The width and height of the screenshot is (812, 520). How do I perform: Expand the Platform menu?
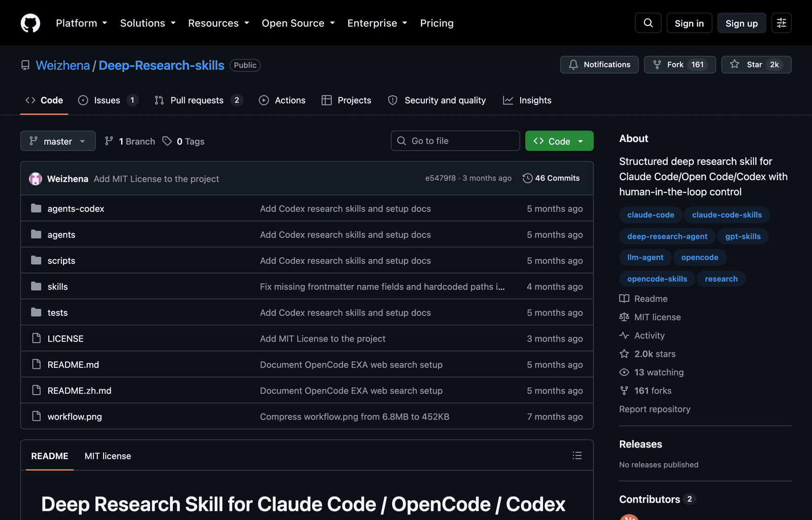point(81,23)
